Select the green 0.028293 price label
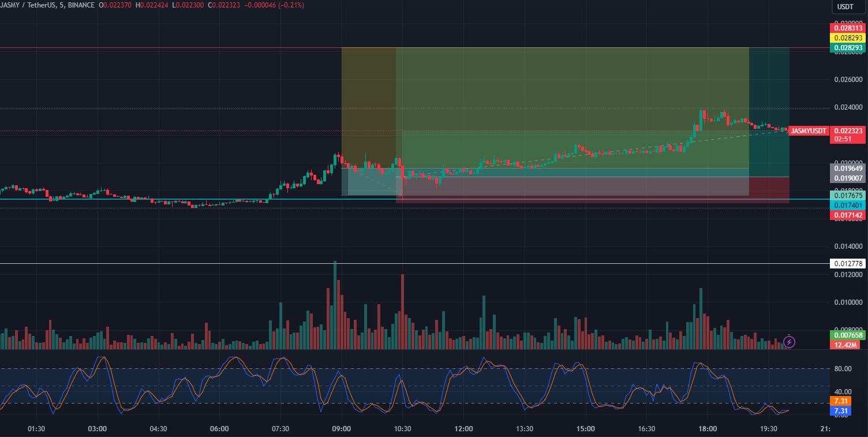Viewport: 868px width, 437px height. click(847, 47)
